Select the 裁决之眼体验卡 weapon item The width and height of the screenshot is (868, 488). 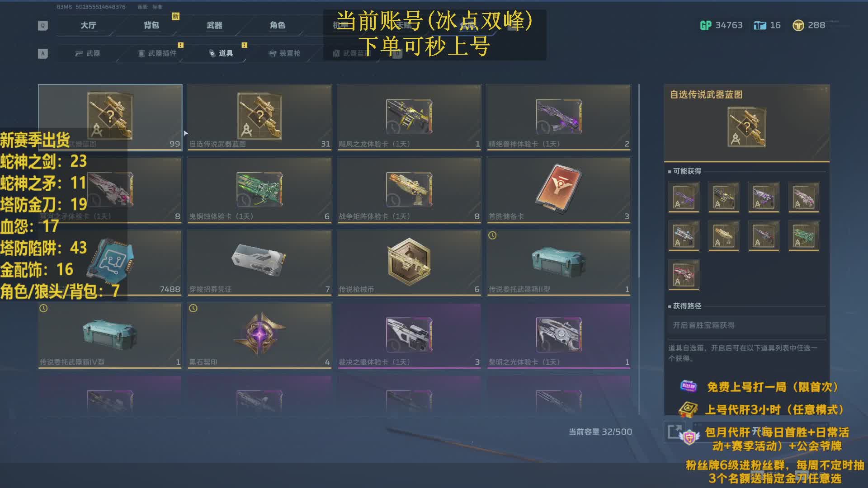[409, 335]
